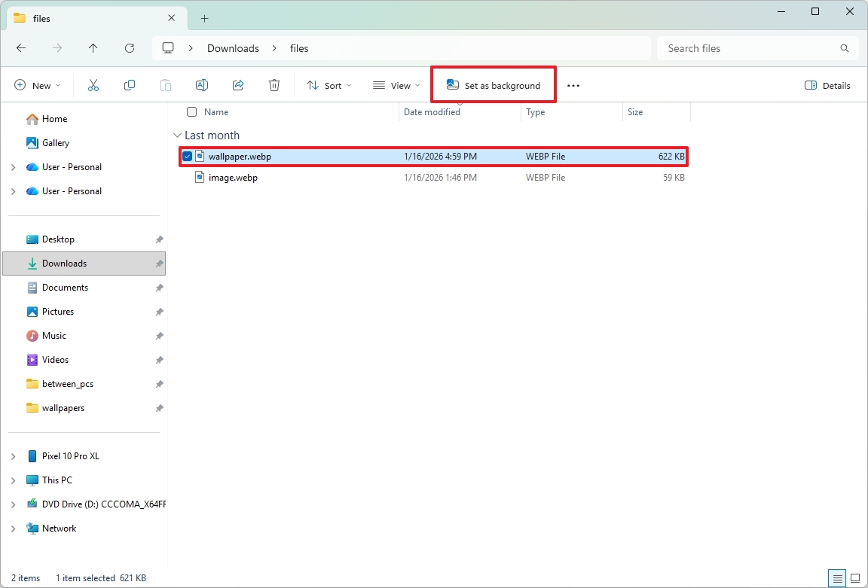Click the Copy icon in the toolbar

129,85
